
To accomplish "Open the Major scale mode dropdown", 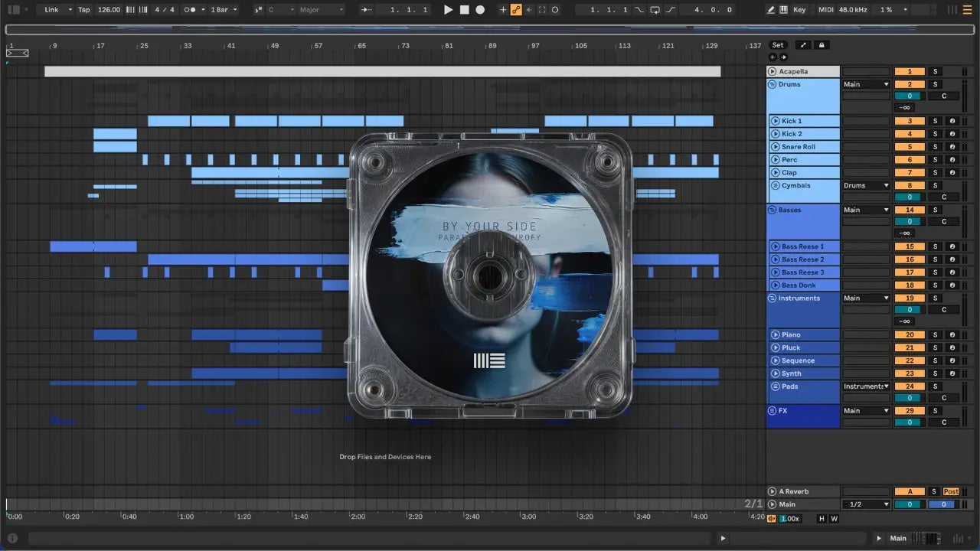I will click(321, 10).
